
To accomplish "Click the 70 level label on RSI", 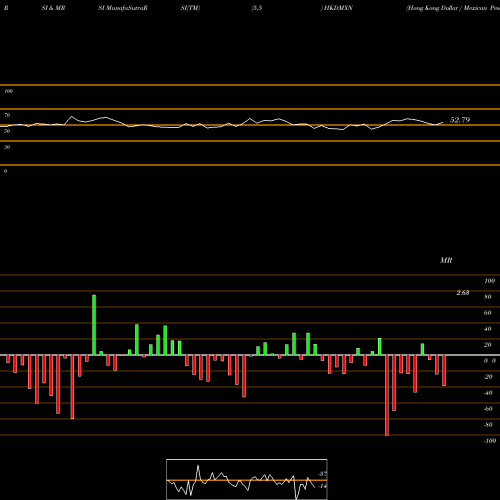I will click(x=7, y=115).
